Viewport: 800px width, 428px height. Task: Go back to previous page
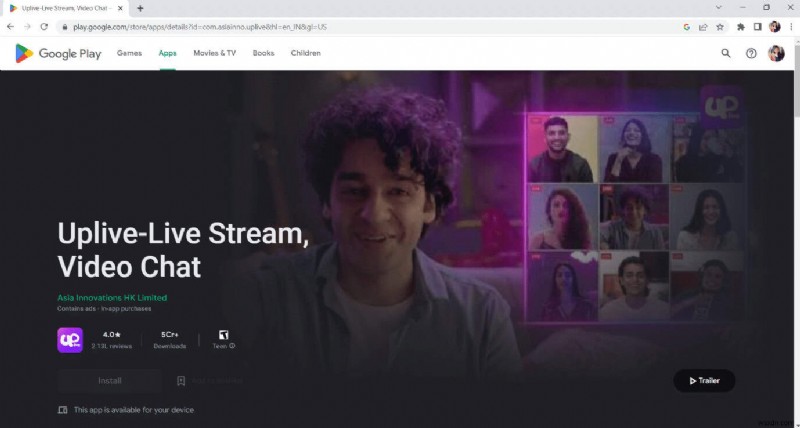[x=10, y=27]
